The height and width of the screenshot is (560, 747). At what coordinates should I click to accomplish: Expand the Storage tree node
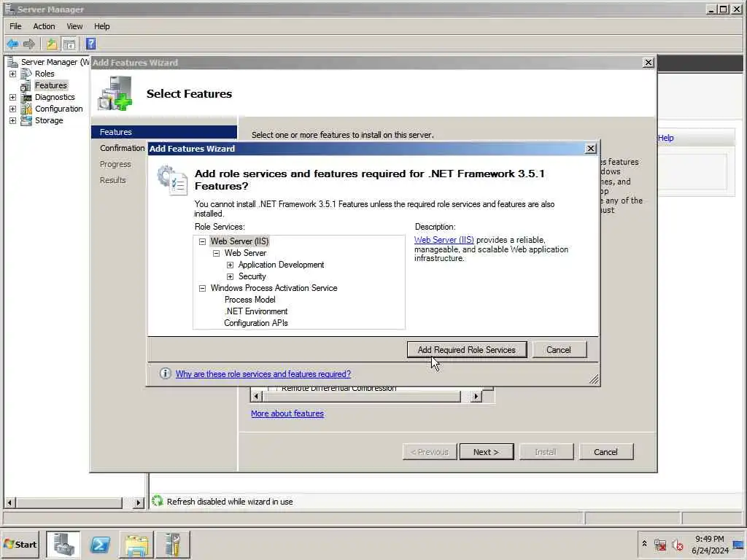click(13, 120)
